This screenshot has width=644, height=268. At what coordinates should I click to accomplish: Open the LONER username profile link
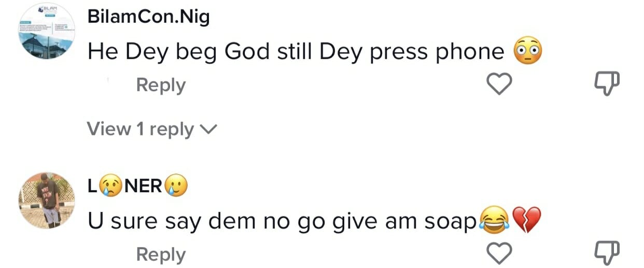(x=137, y=187)
